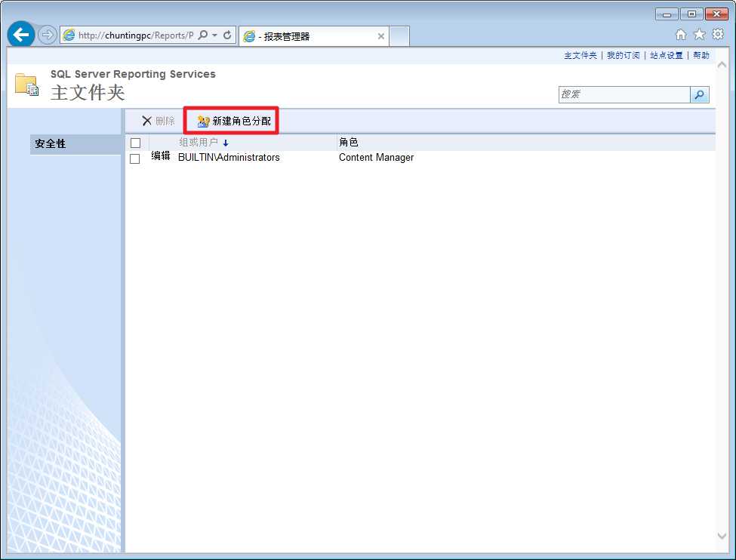Click the 主文件夹 link at top right

[x=580, y=55]
